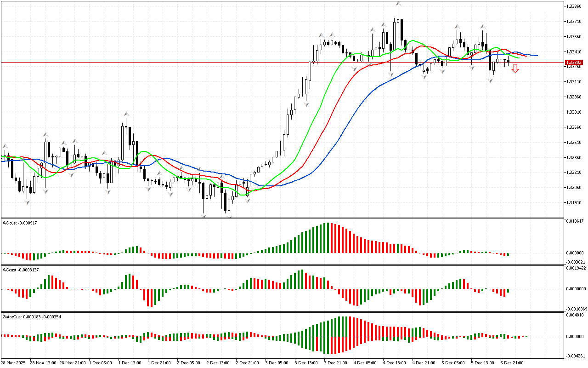588x368 pixels.
Task: Select the fractal arrow above the highest candle
Action: [x=398, y=4]
